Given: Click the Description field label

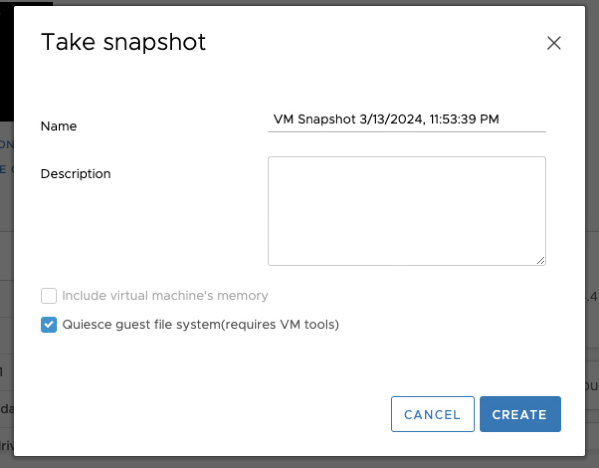Looking at the screenshot, I should click(x=76, y=174).
